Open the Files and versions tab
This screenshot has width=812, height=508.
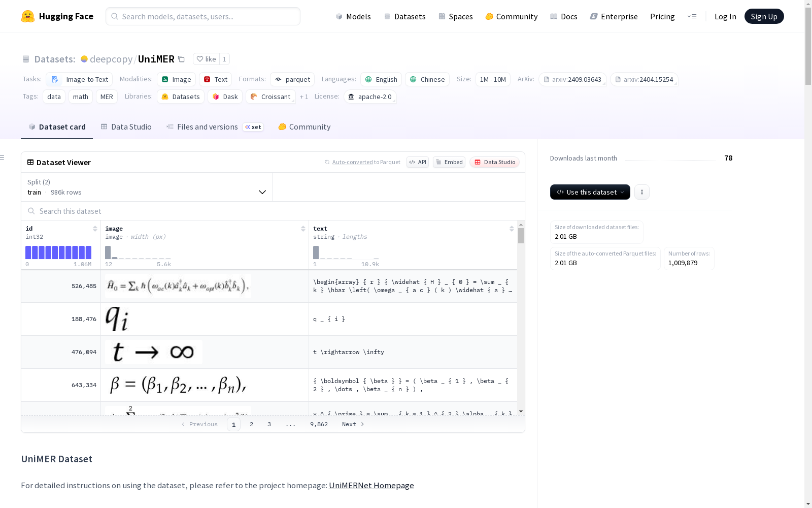[x=215, y=126]
